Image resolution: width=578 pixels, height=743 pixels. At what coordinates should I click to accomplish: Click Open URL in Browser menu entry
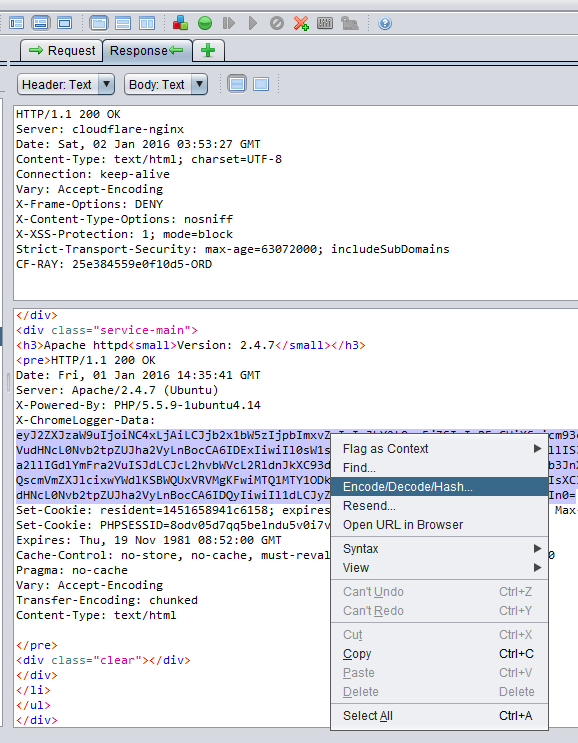pyautogui.click(x=439, y=525)
